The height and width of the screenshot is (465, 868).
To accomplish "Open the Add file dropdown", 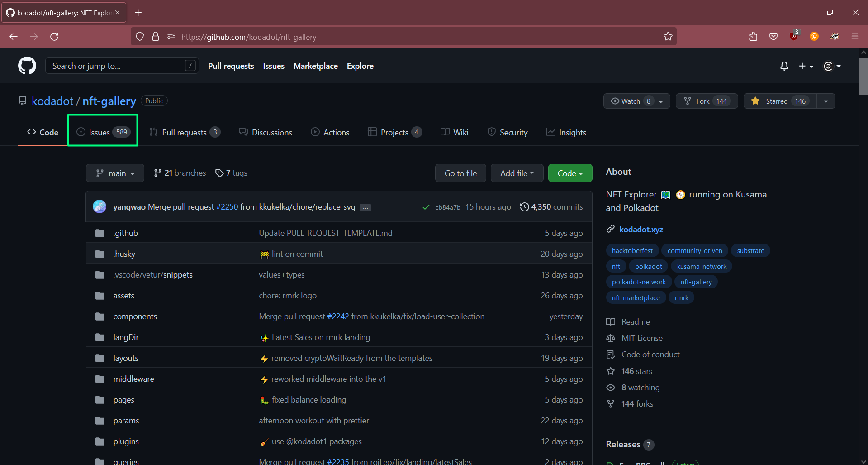I will pyautogui.click(x=517, y=173).
